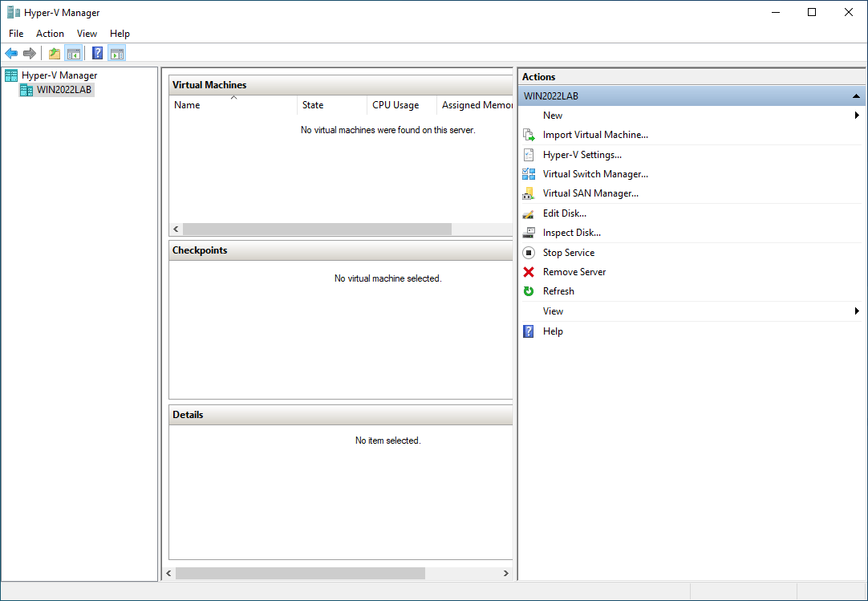Click the Assigned Memory column header
Screen dimensions: 868x601
pos(475,104)
